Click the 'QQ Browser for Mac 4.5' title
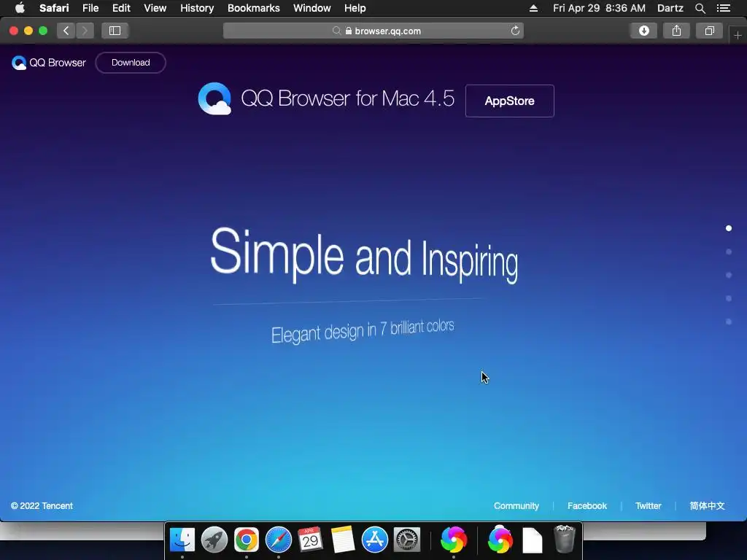Screen dimensions: 747x560 pos(348,98)
